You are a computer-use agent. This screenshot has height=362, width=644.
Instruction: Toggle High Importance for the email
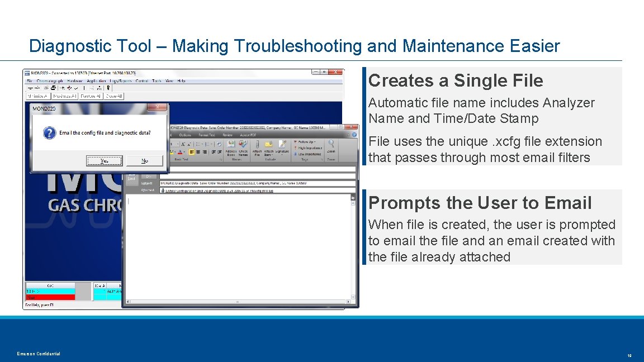point(308,148)
